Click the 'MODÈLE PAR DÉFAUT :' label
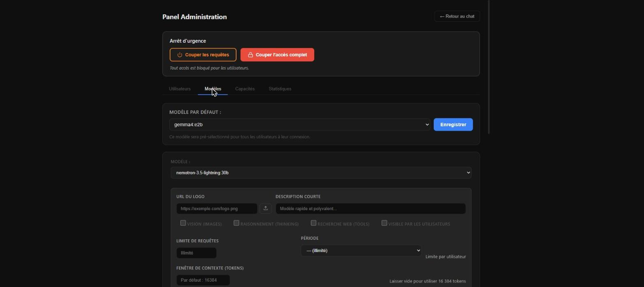The image size is (644, 287). click(195, 112)
